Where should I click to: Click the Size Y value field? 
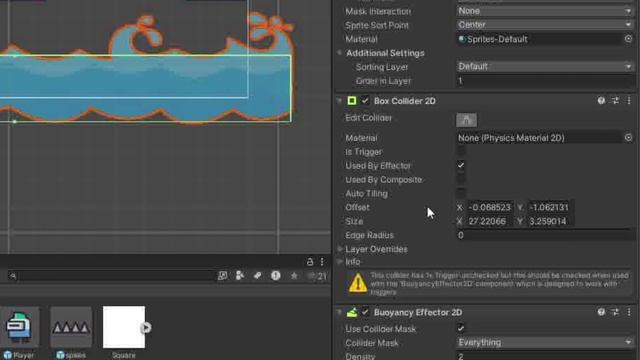coord(550,221)
